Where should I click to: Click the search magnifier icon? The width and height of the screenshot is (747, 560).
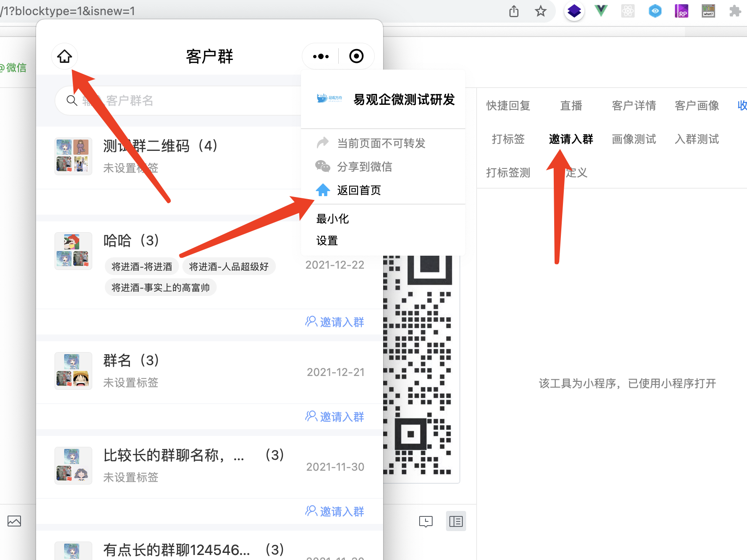pyautogui.click(x=72, y=101)
